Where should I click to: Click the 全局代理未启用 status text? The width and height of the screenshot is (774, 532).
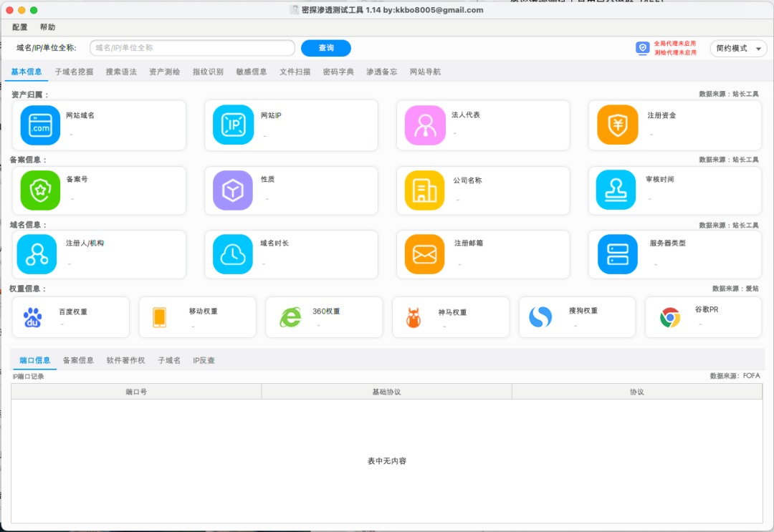675,44
